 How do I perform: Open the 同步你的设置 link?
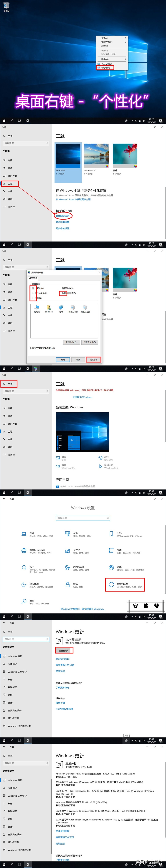pyautogui.click(x=63, y=228)
